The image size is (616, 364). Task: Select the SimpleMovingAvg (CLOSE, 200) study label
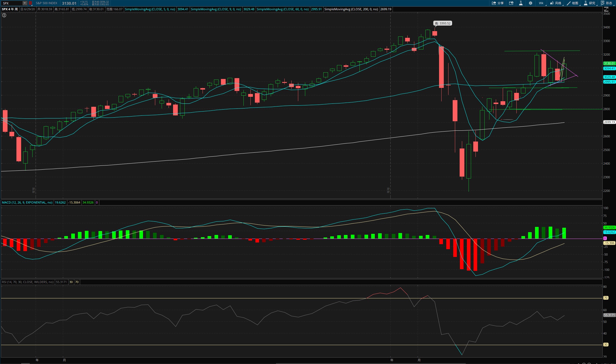coord(351,9)
